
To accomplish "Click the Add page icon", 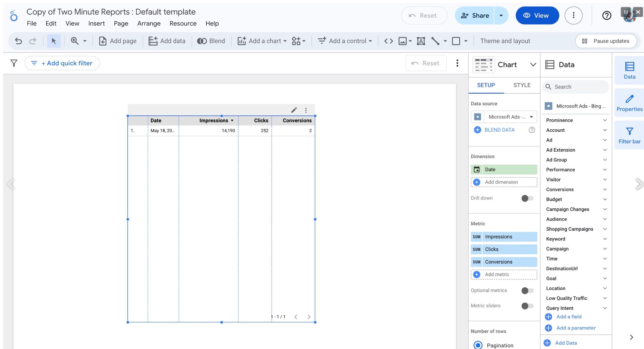I will click(x=103, y=41).
